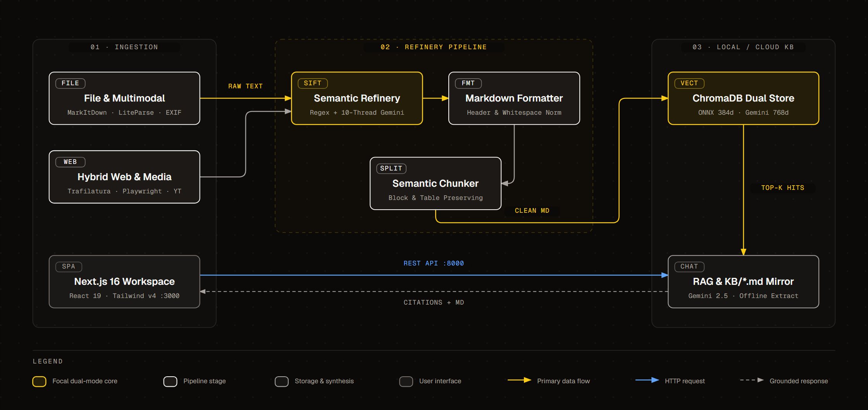Select the VECT tag badge
Screen dimensions: 868x410
click(689, 83)
